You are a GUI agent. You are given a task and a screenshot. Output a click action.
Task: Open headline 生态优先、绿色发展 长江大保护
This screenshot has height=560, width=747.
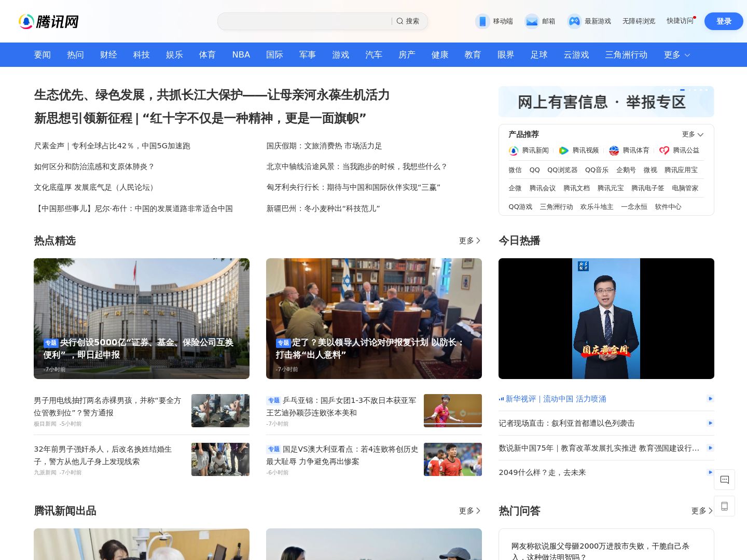click(212, 95)
